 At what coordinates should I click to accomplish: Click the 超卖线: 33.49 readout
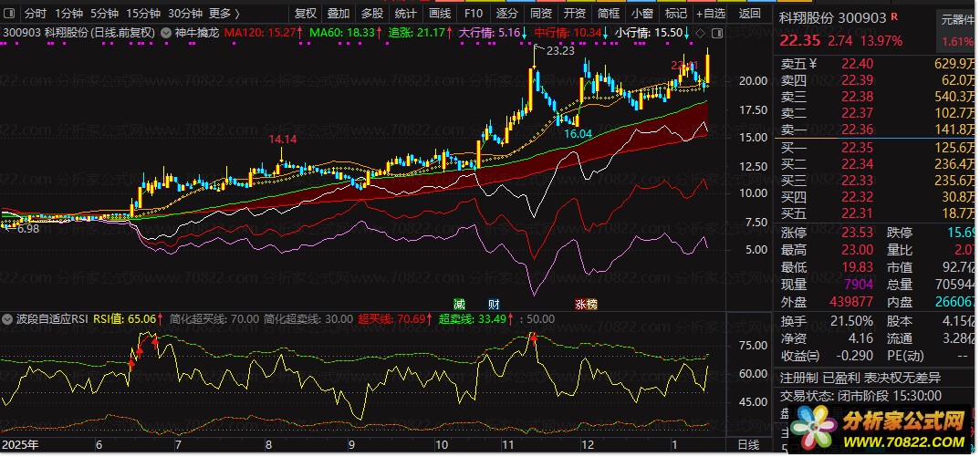(475, 319)
